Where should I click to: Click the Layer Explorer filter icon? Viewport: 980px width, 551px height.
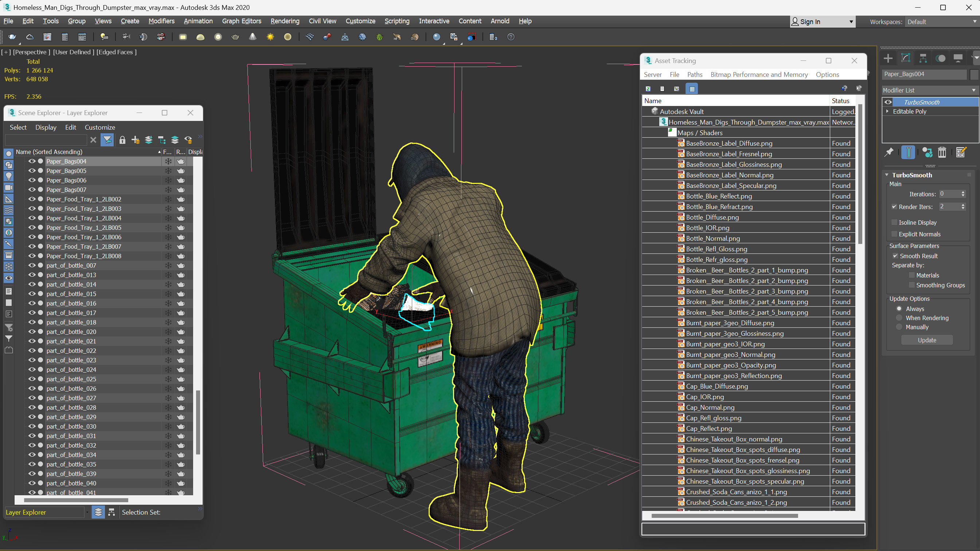pos(107,139)
